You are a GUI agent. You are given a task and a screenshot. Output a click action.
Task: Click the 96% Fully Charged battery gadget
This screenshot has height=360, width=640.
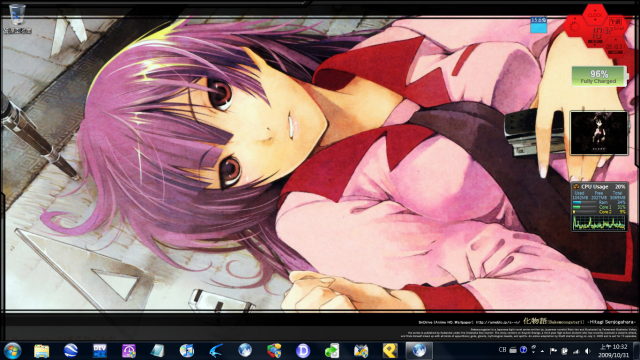pos(599,76)
